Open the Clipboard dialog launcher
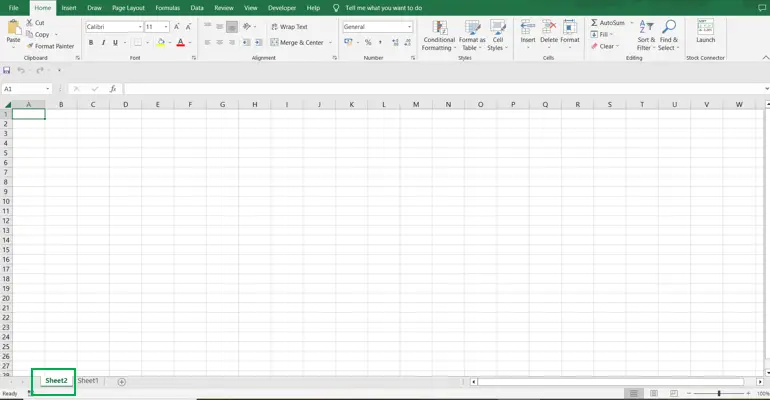The image size is (770, 400). (78, 58)
